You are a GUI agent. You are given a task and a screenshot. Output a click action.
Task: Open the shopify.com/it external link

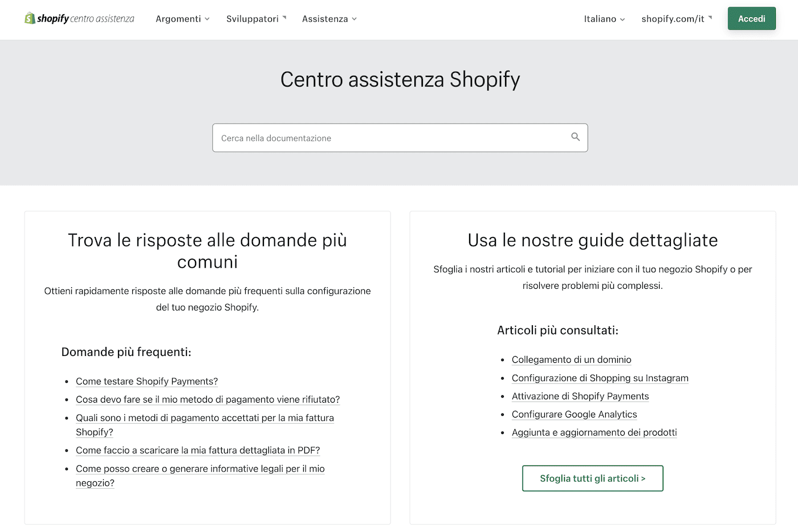677,19
